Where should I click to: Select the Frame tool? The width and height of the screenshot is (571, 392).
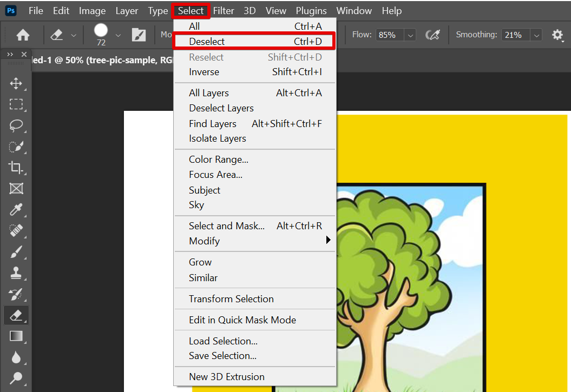[16, 189]
